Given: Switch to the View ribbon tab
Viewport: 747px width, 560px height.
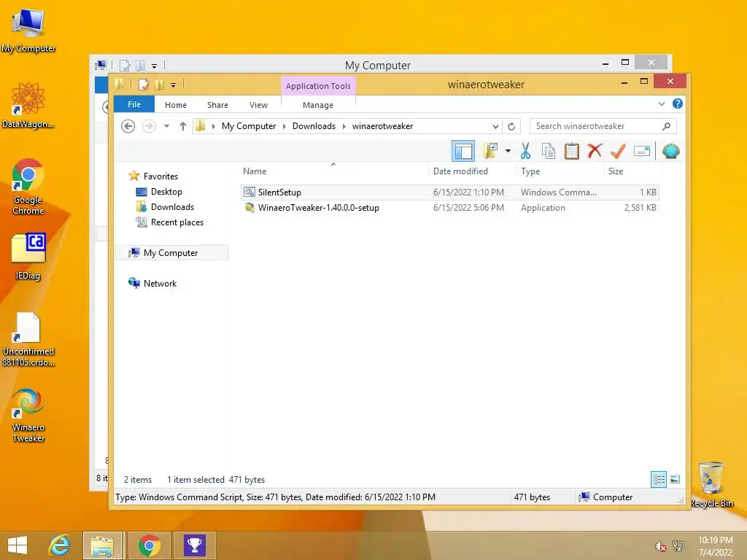Looking at the screenshot, I should (259, 105).
